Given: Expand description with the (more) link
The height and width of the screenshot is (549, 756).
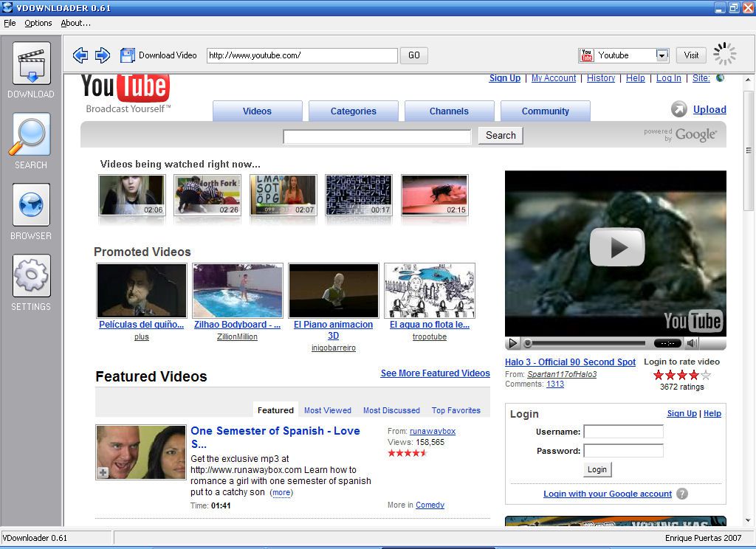Looking at the screenshot, I should pos(281,492).
